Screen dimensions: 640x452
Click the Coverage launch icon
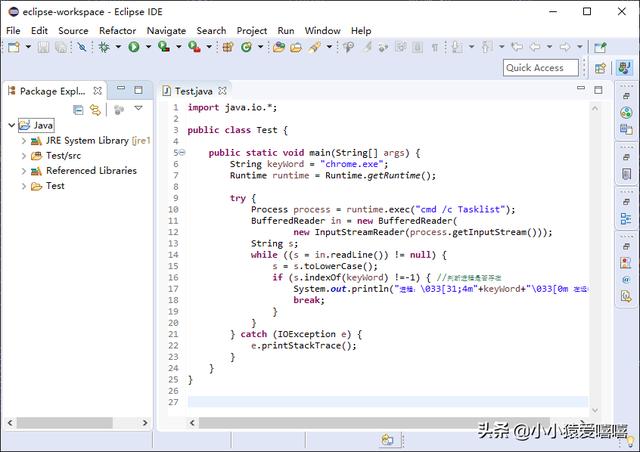[164, 47]
